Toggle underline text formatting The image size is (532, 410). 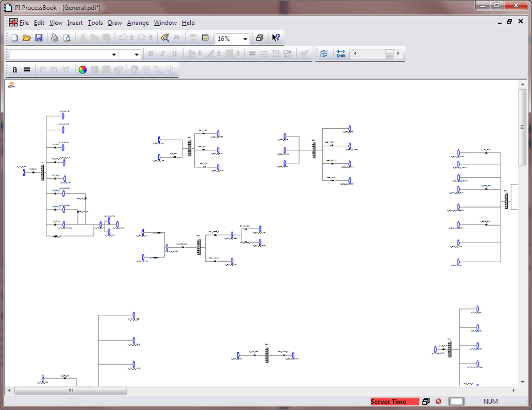pos(174,54)
